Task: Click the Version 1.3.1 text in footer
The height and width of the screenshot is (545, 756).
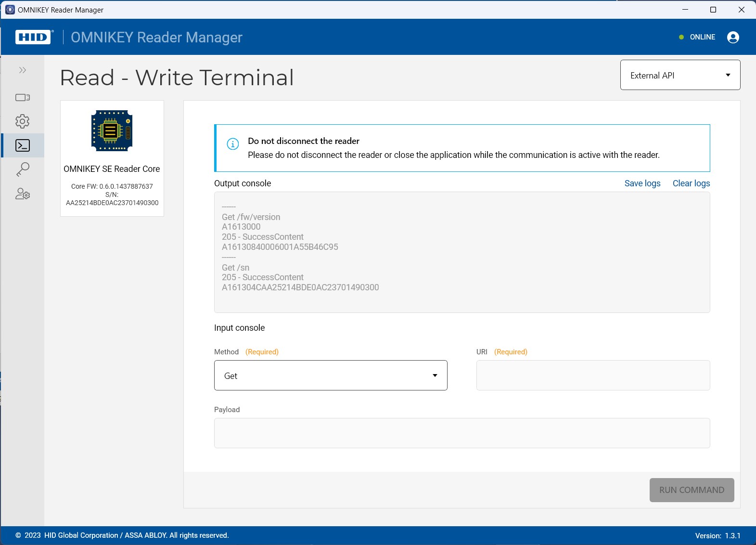Action: [x=718, y=535]
